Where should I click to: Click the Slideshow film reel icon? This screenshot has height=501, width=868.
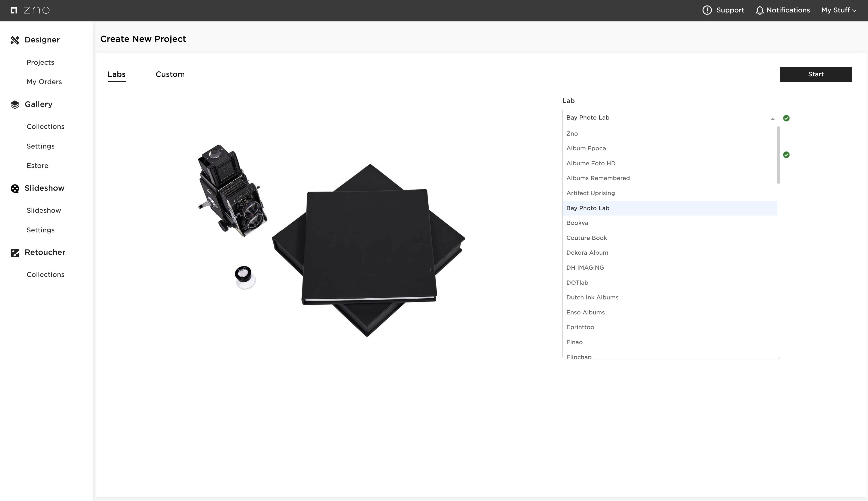(x=15, y=189)
